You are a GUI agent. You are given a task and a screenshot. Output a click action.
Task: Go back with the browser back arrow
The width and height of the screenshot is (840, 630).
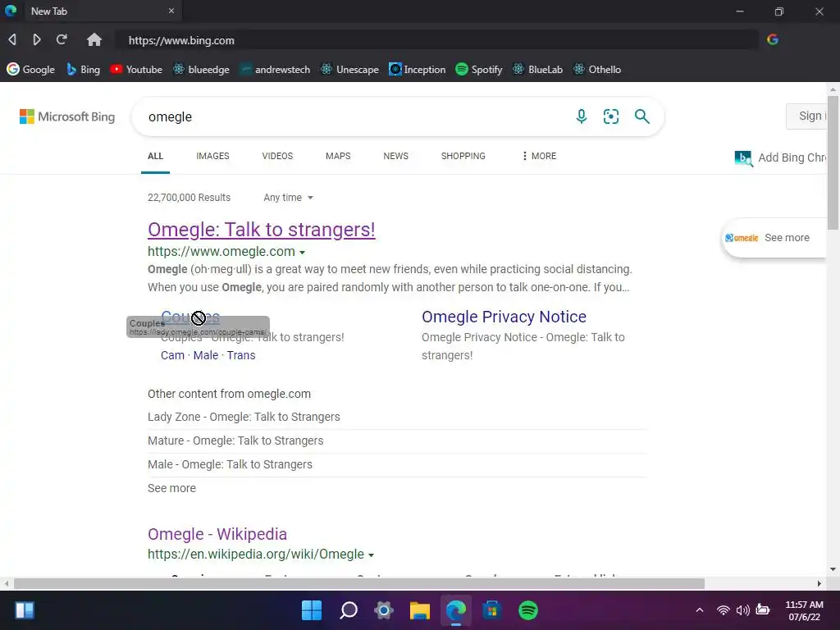[x=12, y=39]
